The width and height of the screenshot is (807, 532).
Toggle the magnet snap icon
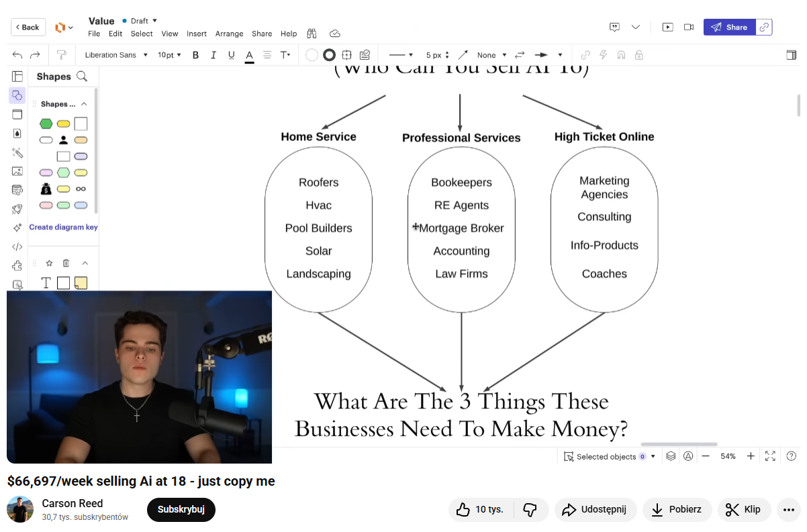[620, 55]
